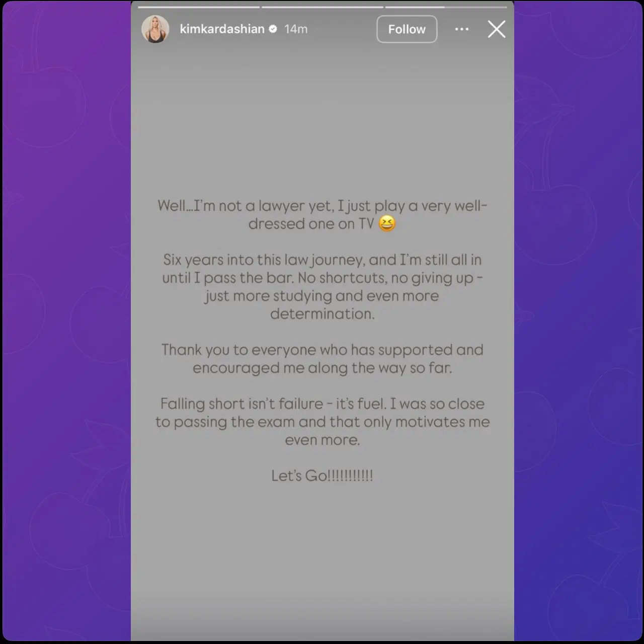
Task: Click the 14m story timestamp
Action: [296, 29]
